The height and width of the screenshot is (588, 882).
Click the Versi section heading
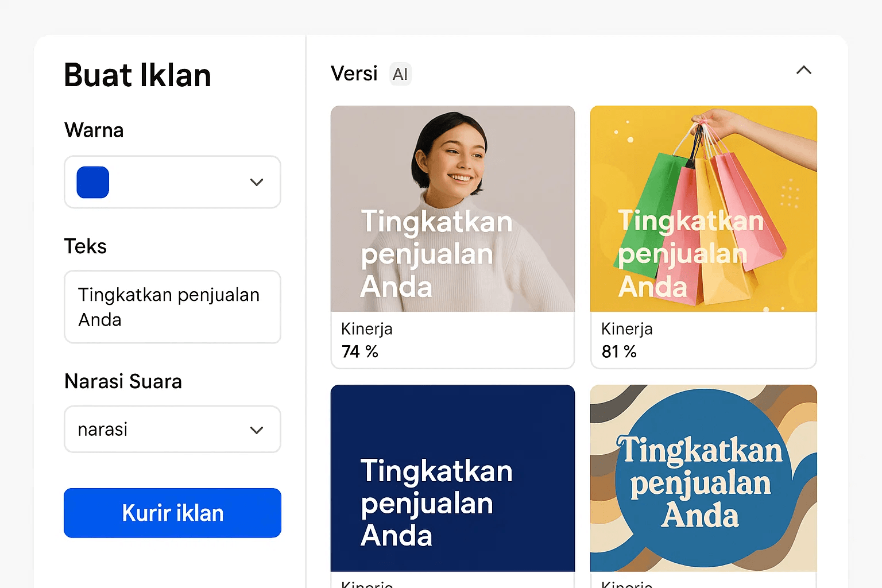(x=354, y=74)
